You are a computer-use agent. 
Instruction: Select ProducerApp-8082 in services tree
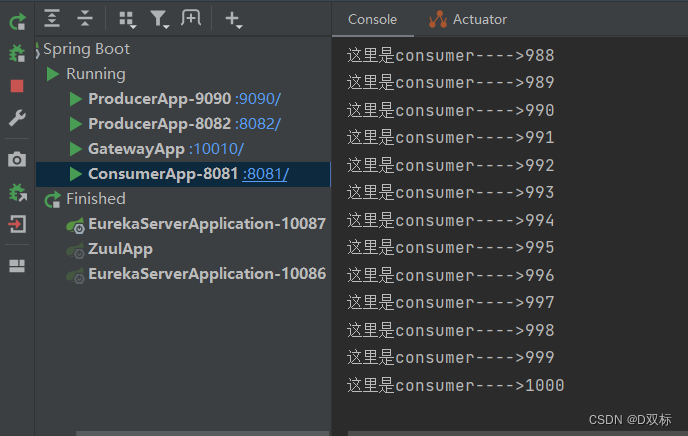(159, 124)
